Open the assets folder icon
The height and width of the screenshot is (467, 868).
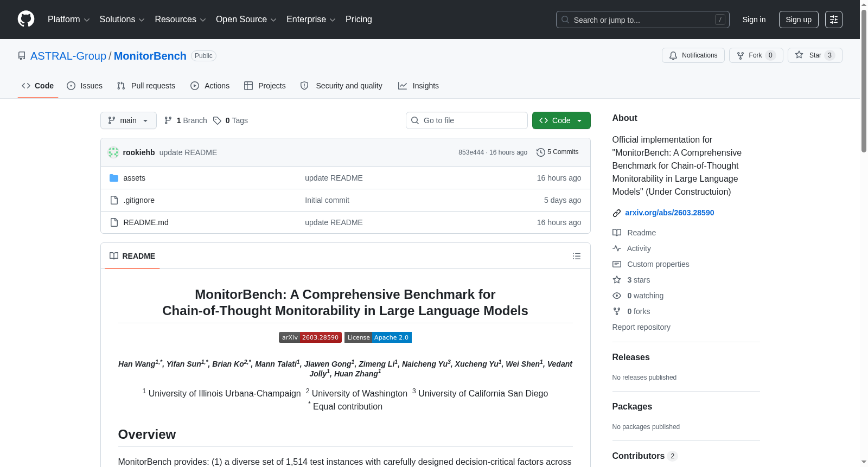(x=114, y=178)
